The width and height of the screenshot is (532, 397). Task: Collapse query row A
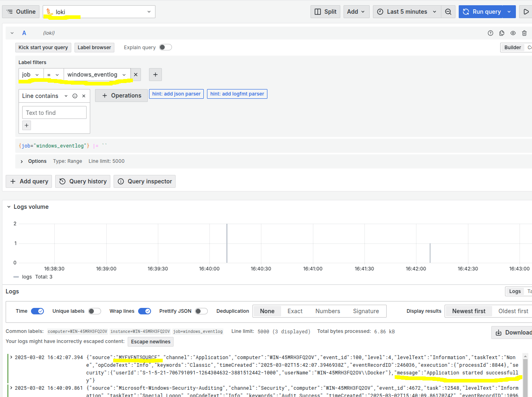12,33
